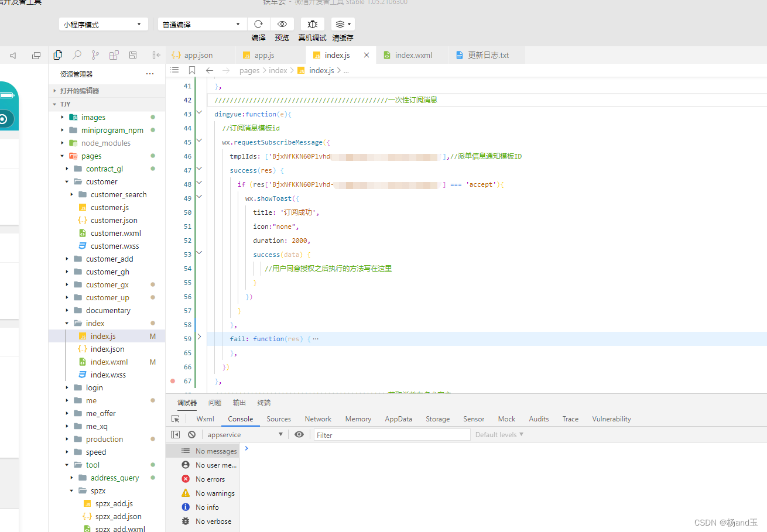The height and width of the screenshot is (532, 767).
Task: Switch to the app.json tab
Action: click(x=200, y=55)
